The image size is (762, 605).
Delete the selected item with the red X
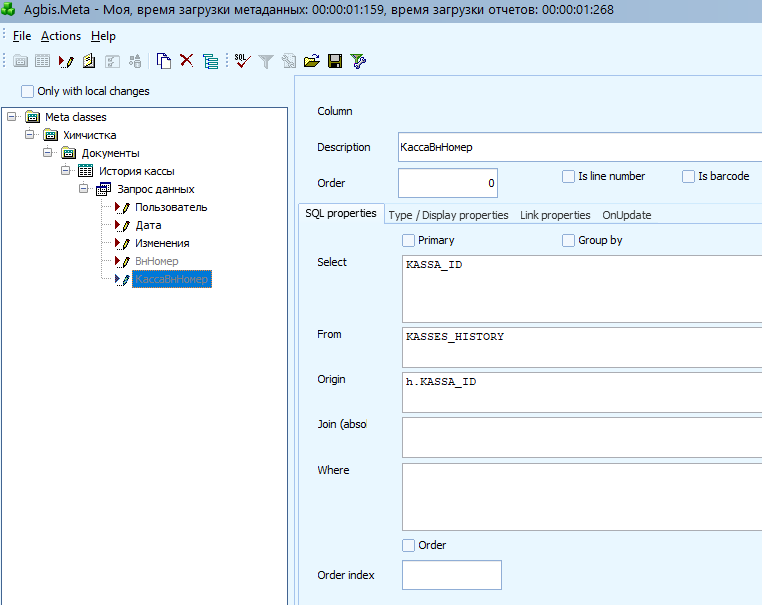187,61
